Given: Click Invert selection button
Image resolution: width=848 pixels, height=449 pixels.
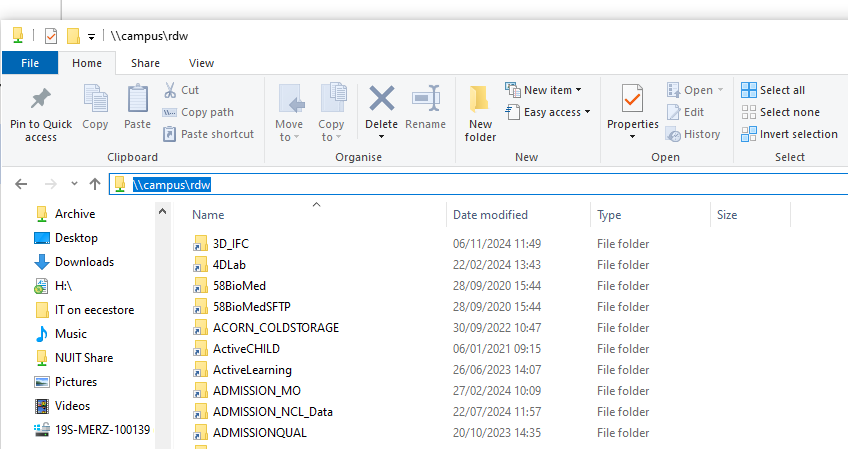Looking at the screenshot, I should point(789,134).
